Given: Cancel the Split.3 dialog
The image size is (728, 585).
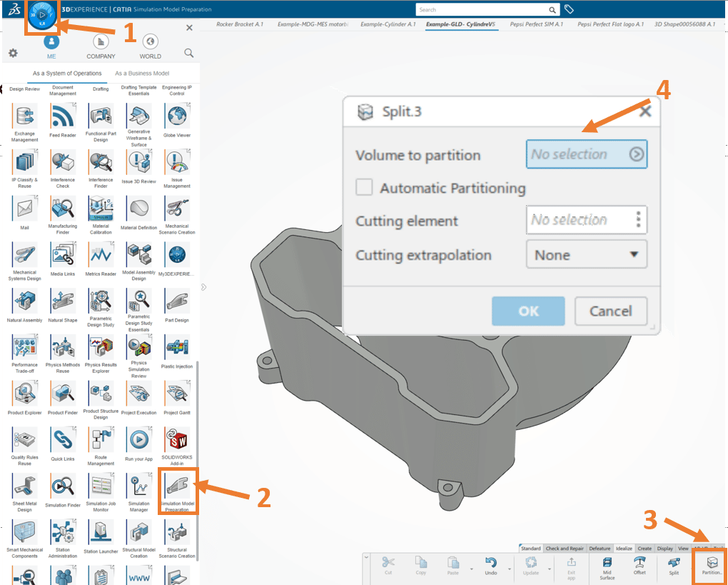Looking at the screenshot, I should [x=610, y=311].
